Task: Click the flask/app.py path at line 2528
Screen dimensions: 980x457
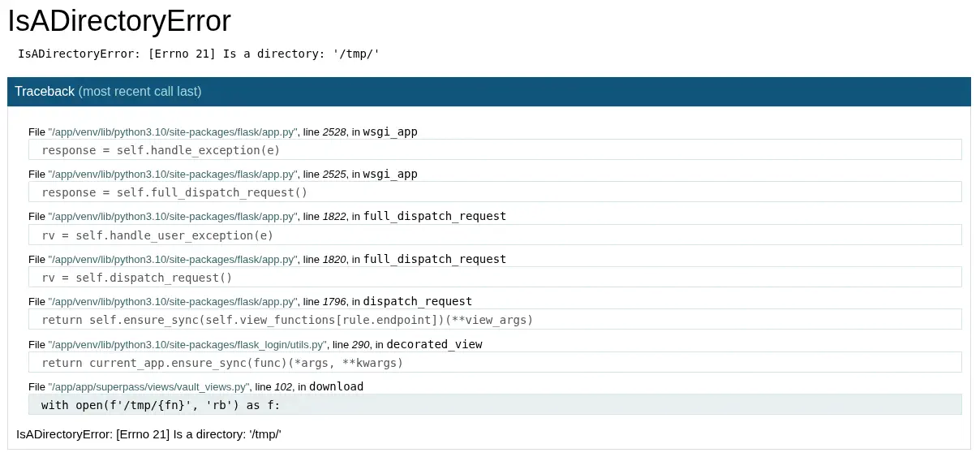Action: tap(172, 131)
